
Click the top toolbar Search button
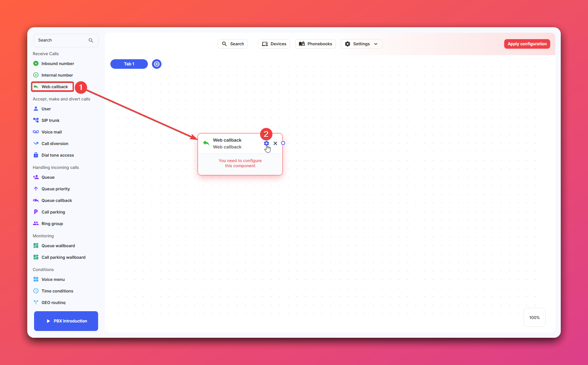click(233, 44)
